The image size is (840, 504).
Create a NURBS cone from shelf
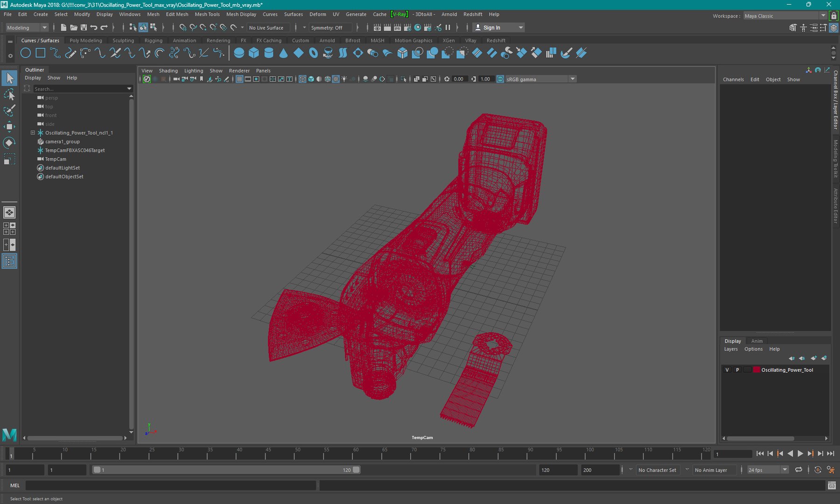[x=283, y=53]
